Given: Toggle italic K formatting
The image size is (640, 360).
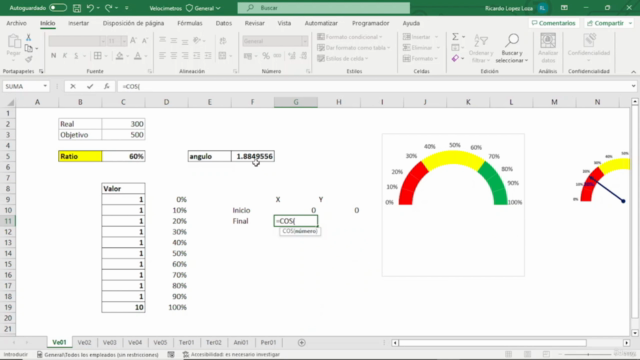Looking at the screenshot, I should point(64,56).
